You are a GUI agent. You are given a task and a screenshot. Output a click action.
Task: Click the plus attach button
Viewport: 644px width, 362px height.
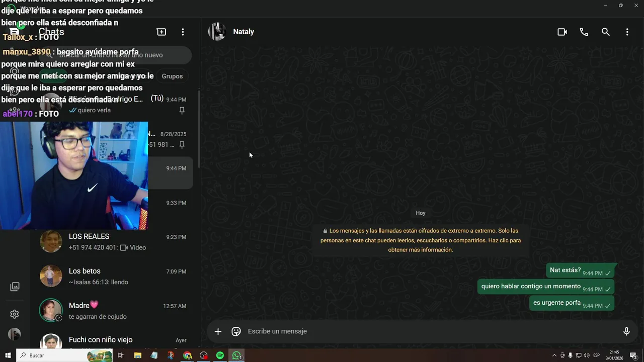pyautogui.click(x=218, y=331)
